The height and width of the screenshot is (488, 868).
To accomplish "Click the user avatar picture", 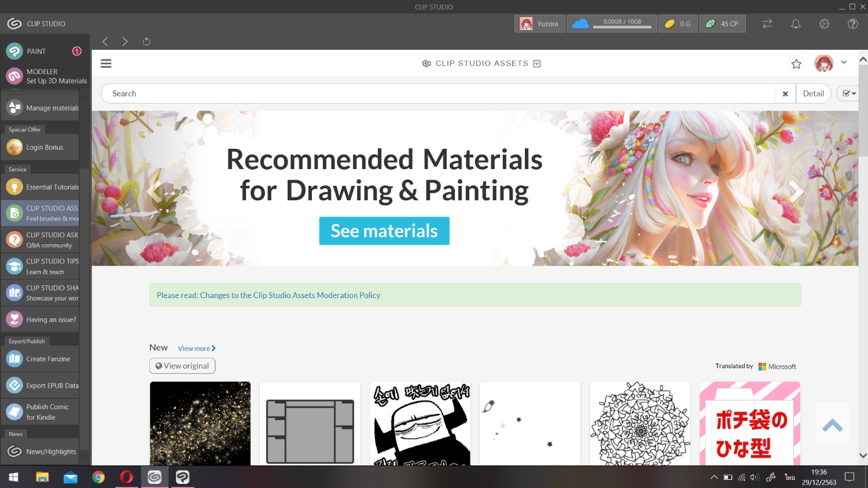I will 823,64.
